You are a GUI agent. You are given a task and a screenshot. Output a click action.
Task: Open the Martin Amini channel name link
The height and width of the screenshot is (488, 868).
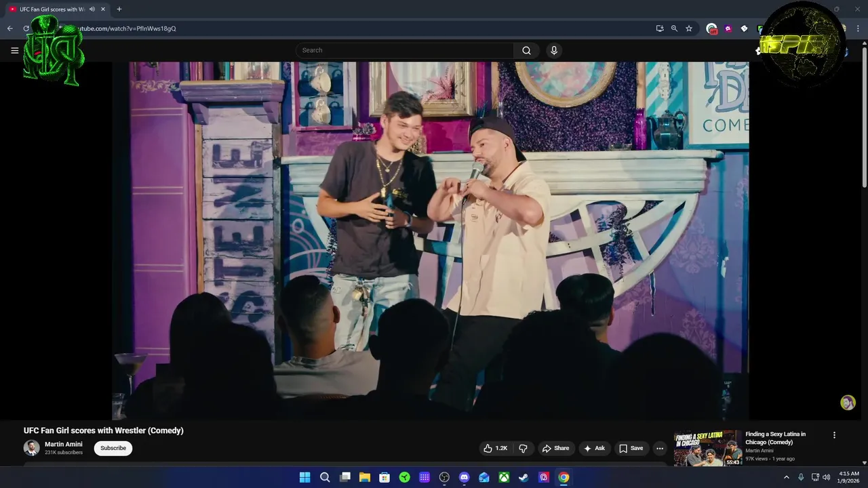[64, 444]
